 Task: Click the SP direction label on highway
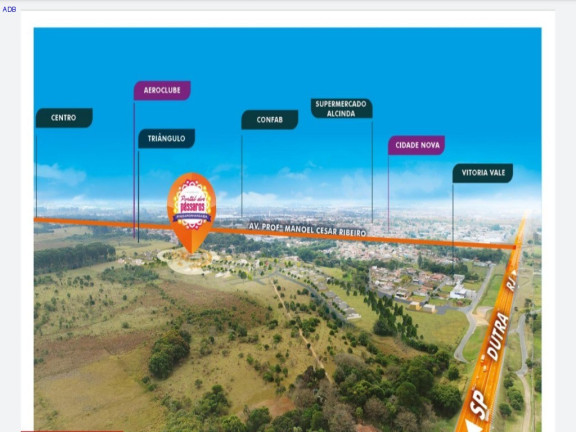[x=479, y=404]
